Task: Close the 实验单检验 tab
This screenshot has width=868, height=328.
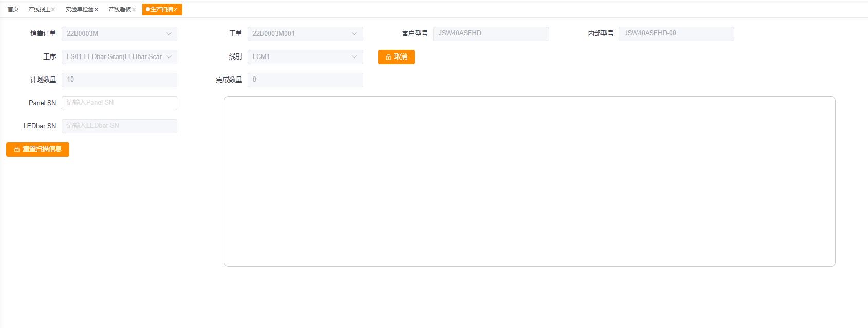Action: pyautogui.click(x=96, y=10)
